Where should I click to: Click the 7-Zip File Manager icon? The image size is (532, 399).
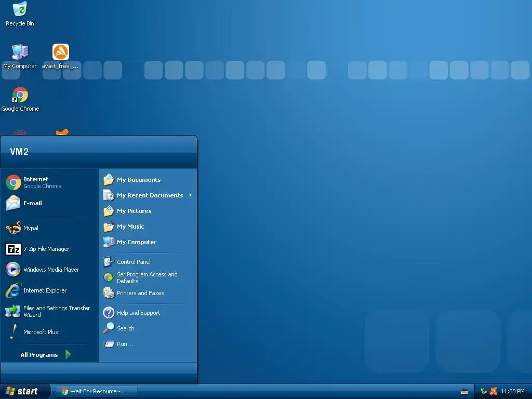(x=13, y=249)
